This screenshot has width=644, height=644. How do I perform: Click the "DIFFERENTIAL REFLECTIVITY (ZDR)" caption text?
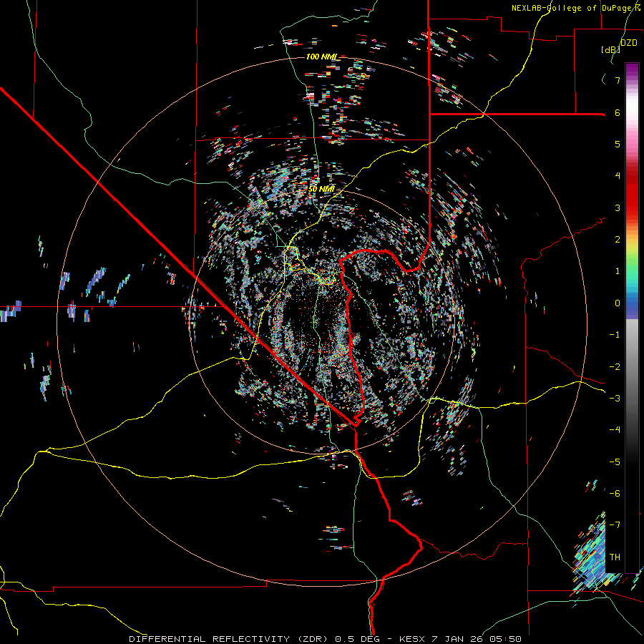230,639
